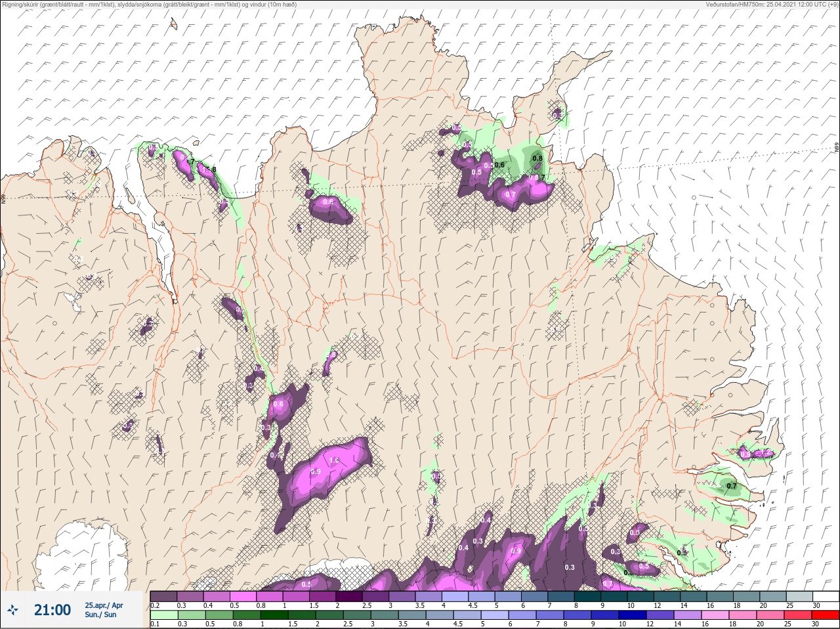Pick the purple 12 swatch in the lower legend row
Image resolution: width=840 pixels, height=629 pixels.
point(660,615)
